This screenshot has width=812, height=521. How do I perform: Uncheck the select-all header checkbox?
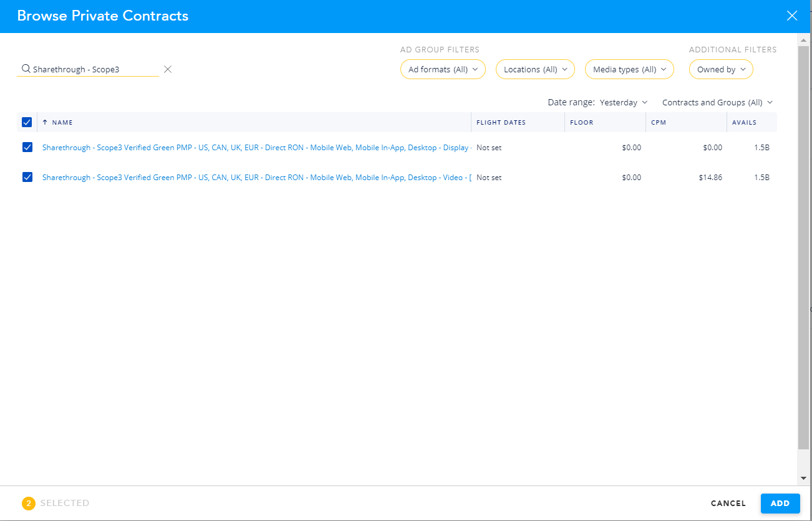pyautogui.click(x=27, y=122)
